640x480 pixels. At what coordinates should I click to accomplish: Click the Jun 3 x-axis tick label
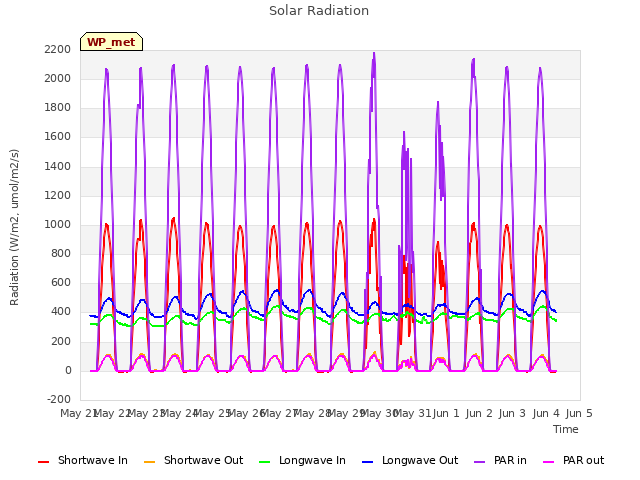tap(512, 413)
